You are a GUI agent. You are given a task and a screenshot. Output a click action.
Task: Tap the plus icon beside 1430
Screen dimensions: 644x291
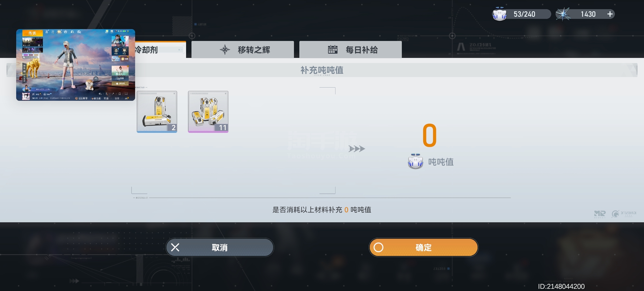click(x=610, y=14)
